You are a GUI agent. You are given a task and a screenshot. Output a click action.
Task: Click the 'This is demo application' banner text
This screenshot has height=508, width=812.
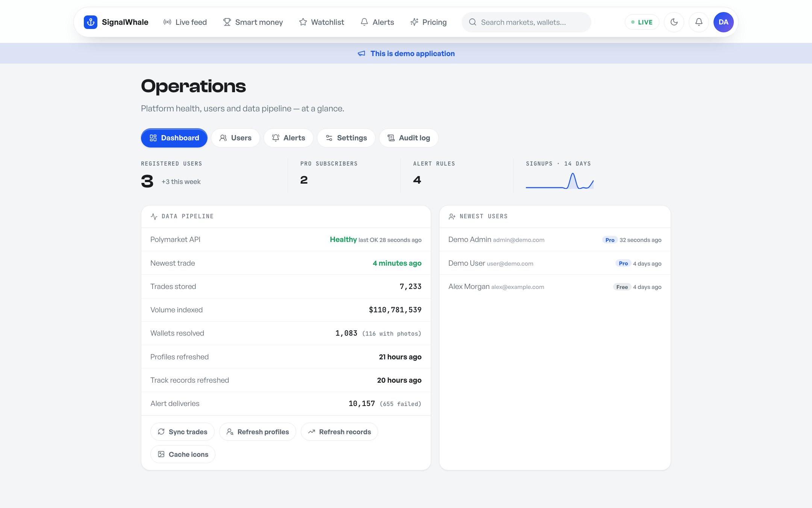click(x=412, y=53)
